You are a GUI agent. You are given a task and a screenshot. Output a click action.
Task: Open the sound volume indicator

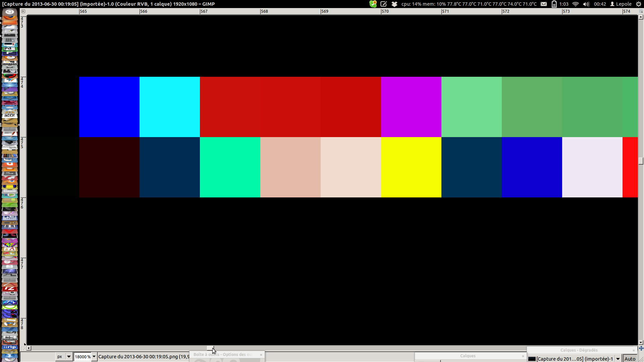tap(586, 4)
